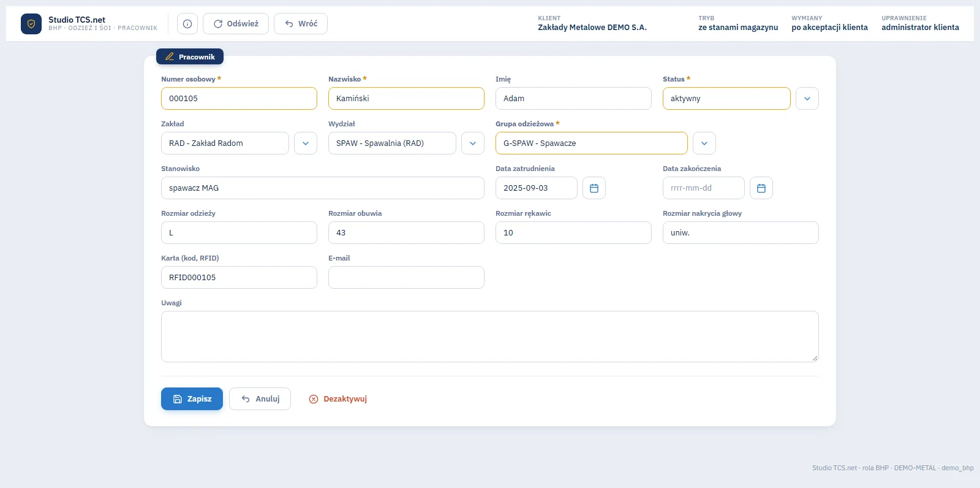Click the Rozmiar rękawic field
The image size is (980, 488).
(573, 233)
